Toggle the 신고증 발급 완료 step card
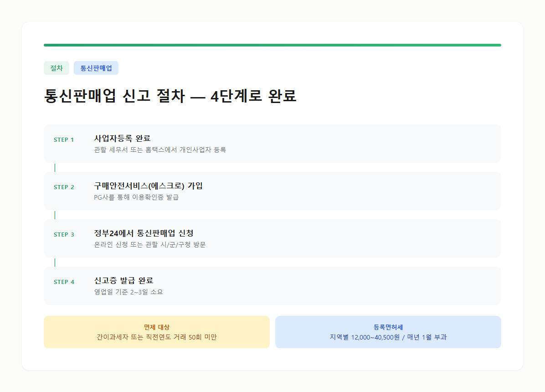This screenshot has height=392, width=545. click(x=272, y=286)
